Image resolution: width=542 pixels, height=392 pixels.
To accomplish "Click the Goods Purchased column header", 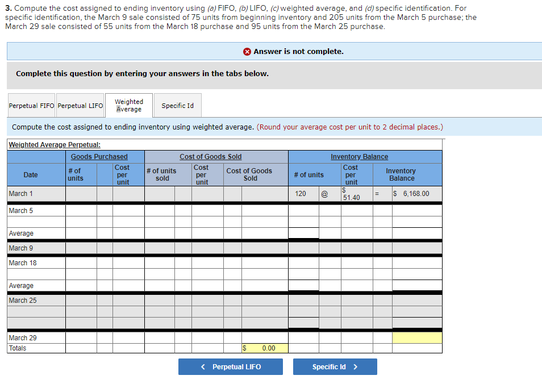I will (x=98, y=156).
